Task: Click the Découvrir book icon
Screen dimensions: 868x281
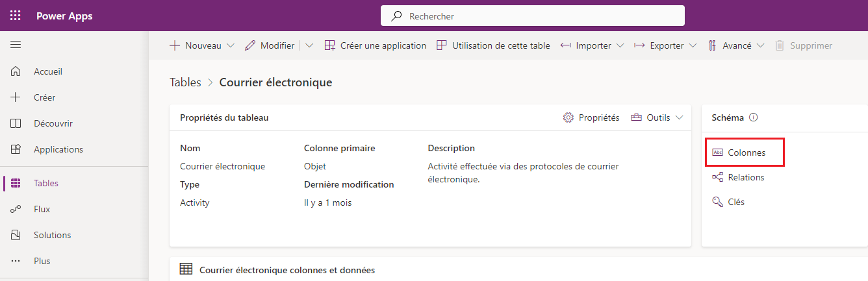Action: [16, 123]
